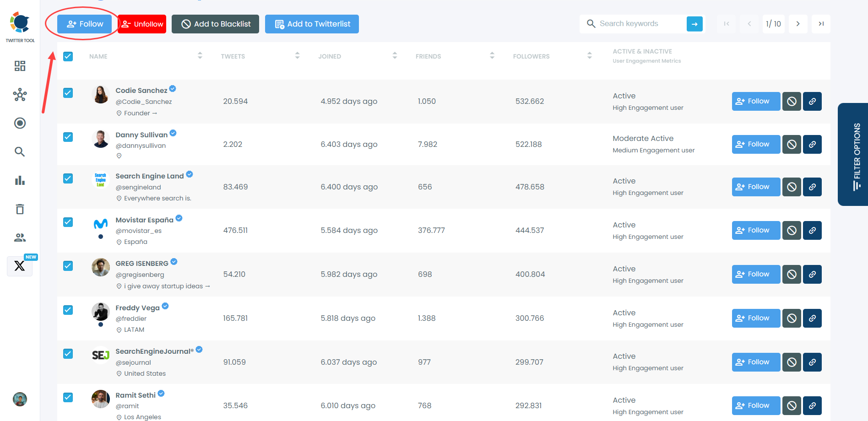
Task: Open the network nodes icon in sidebar
Action: coord(20,95)
